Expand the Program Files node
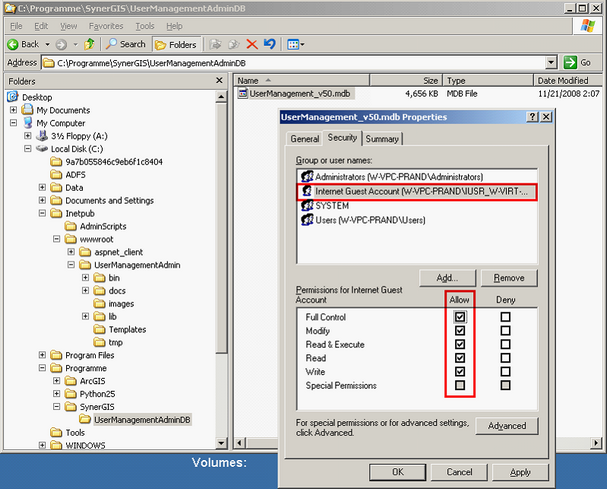This screenshot has height=489, width=607. [42, 355]
